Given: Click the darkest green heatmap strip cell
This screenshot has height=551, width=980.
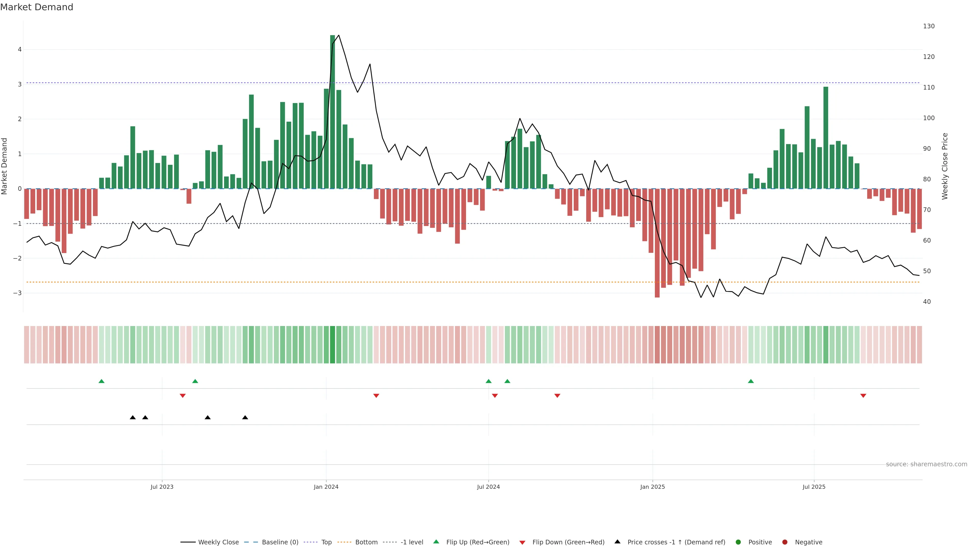Looking at the screenshot, I should coord(332,345).
